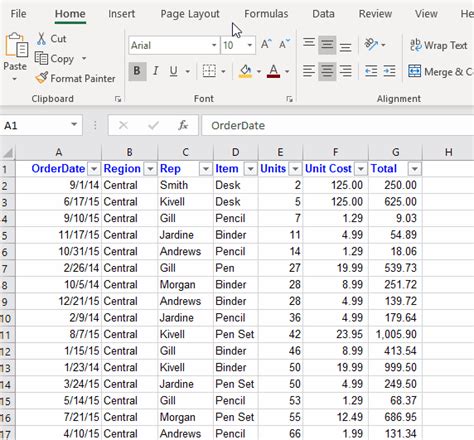Screen dimensions: 474x440
Task: Apply Underline formatting
Action: coord(173,71)
